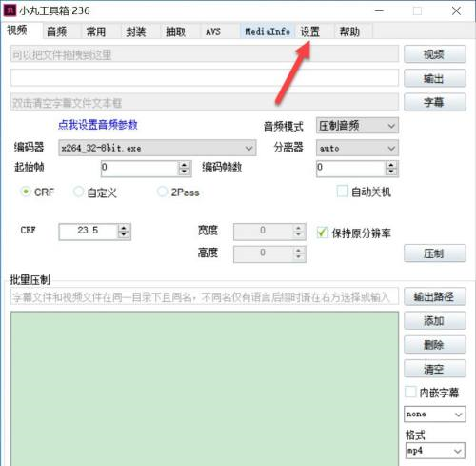Decrease CRF value with down arrow
Screen dimensions: 476x466
124,235
